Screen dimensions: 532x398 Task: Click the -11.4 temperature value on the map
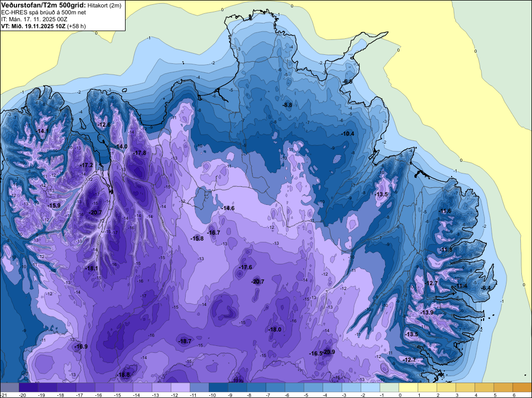coord(461,286)
